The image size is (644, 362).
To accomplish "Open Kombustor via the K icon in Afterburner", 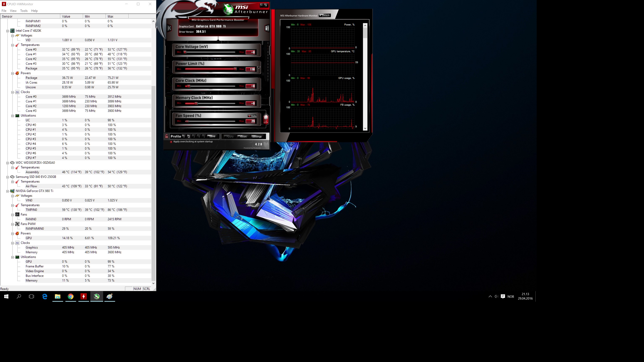I will (169, 28).
